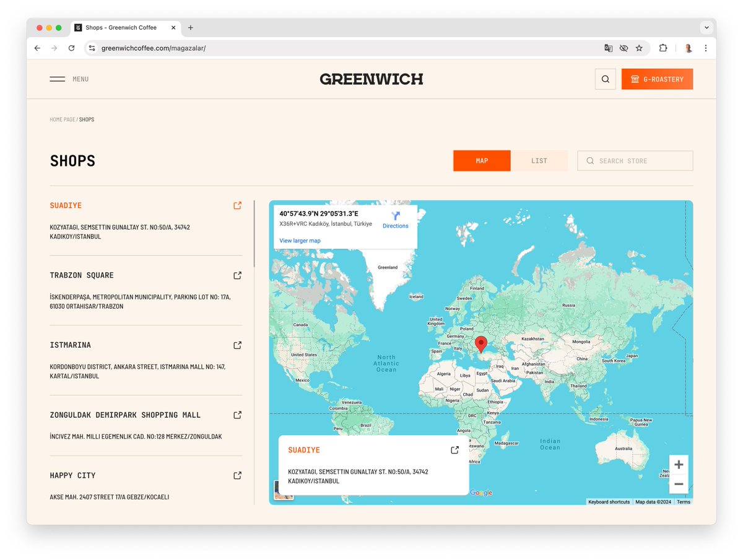Screen dimensions: 743x560
Task: Click the Directions icon on map card
Action: [x=396, y=216]
